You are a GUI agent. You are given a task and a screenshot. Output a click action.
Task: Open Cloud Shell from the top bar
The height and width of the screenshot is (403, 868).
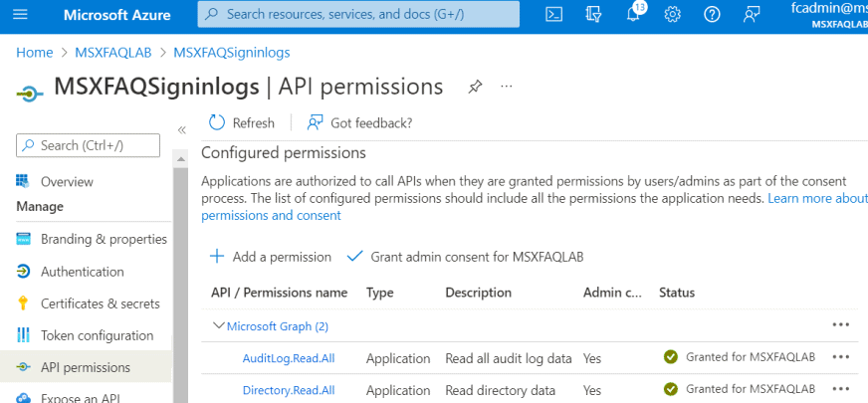553,14
